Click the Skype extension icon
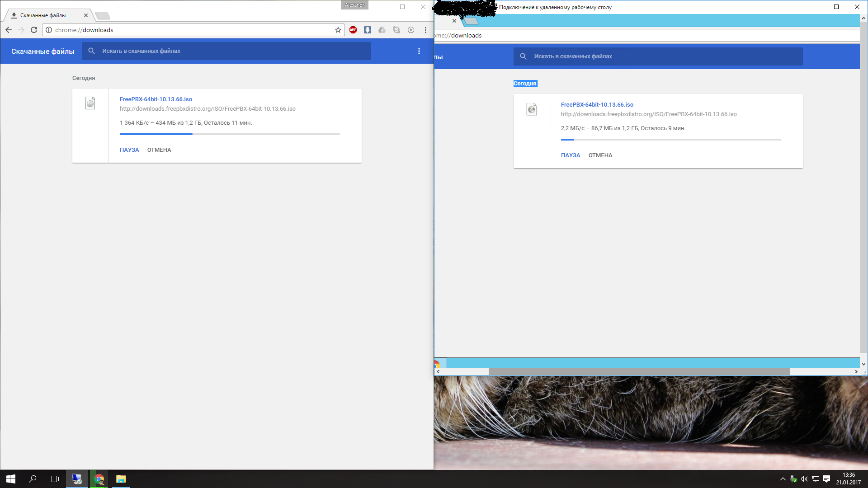 pos(396,30)
